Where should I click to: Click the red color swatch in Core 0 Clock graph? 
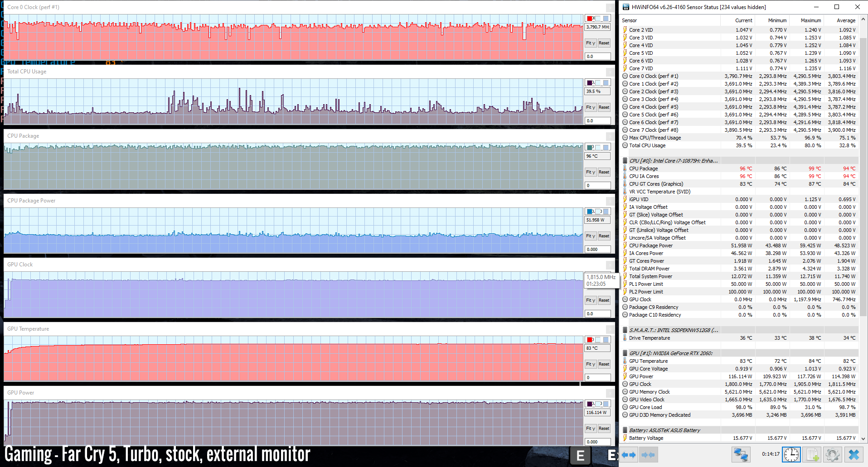coord(590,19)
